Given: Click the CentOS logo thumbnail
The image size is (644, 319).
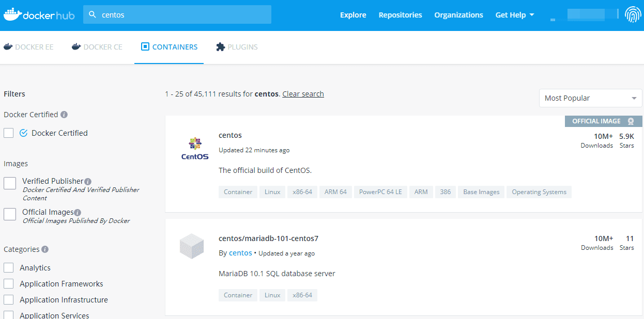Looking at the screenshot, I should pos(195,149).
